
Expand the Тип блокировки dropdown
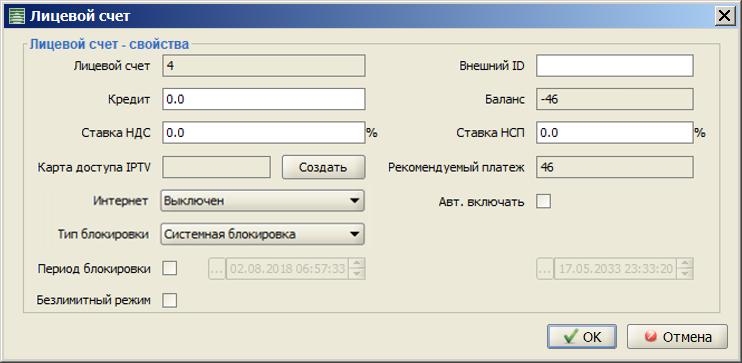coord(262,234)
